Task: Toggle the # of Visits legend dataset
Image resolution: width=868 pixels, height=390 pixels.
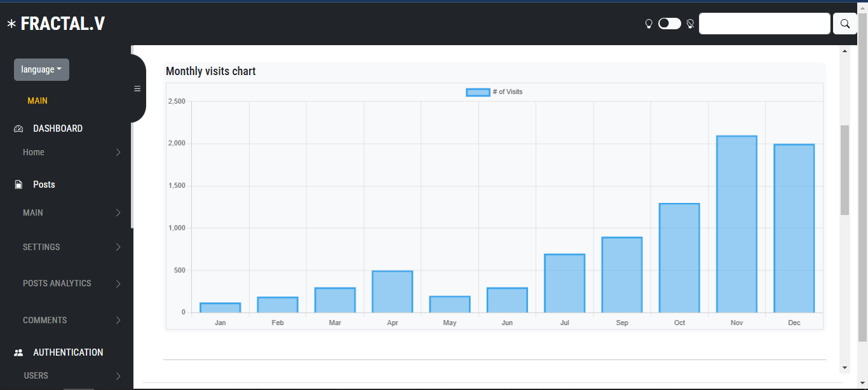Action: [x=494, y=92]
